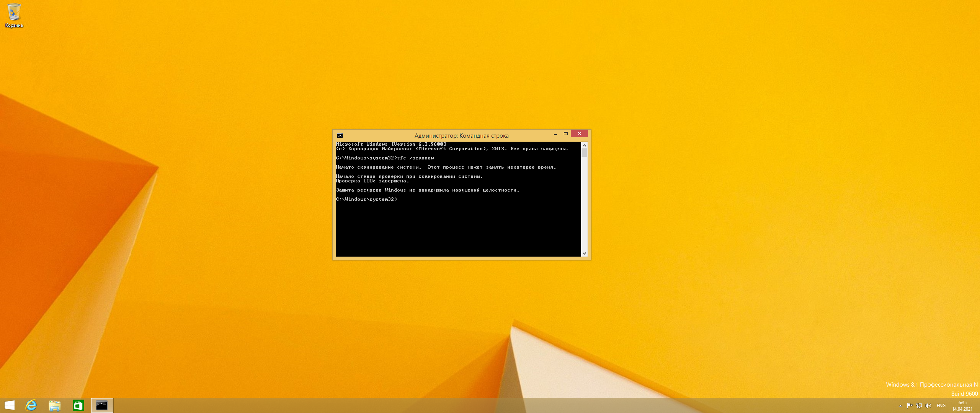Click the console scrollbar down arrow

click(584, 253)
